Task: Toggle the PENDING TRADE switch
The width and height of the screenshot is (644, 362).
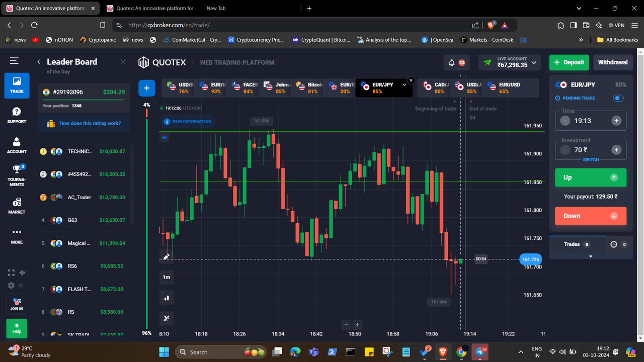Action: click(618, 98)
